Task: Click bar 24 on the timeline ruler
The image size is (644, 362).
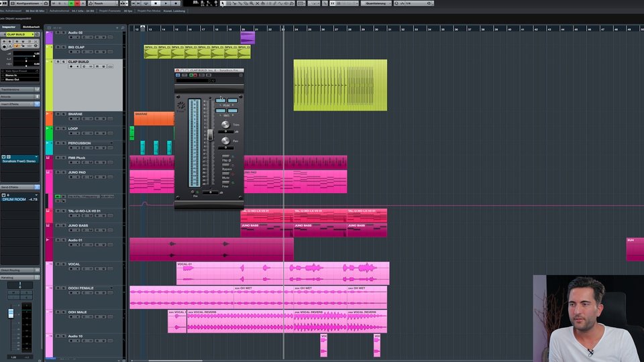Action: 296,29
